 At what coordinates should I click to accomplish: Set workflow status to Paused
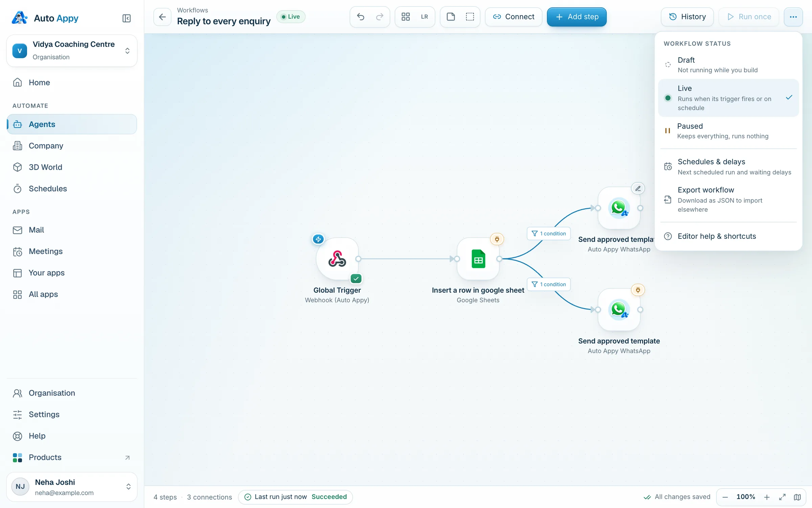[x=728, y=131]
